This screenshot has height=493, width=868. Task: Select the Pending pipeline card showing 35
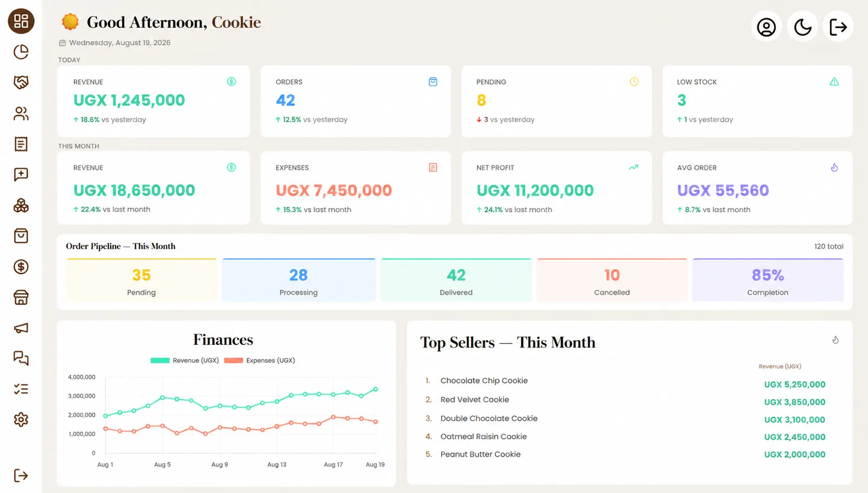(142, 280)
